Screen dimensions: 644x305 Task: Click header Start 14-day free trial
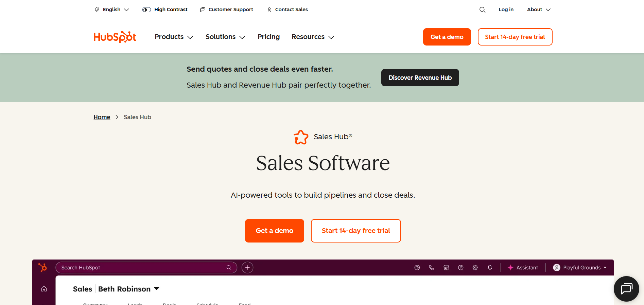coord(515,37)
